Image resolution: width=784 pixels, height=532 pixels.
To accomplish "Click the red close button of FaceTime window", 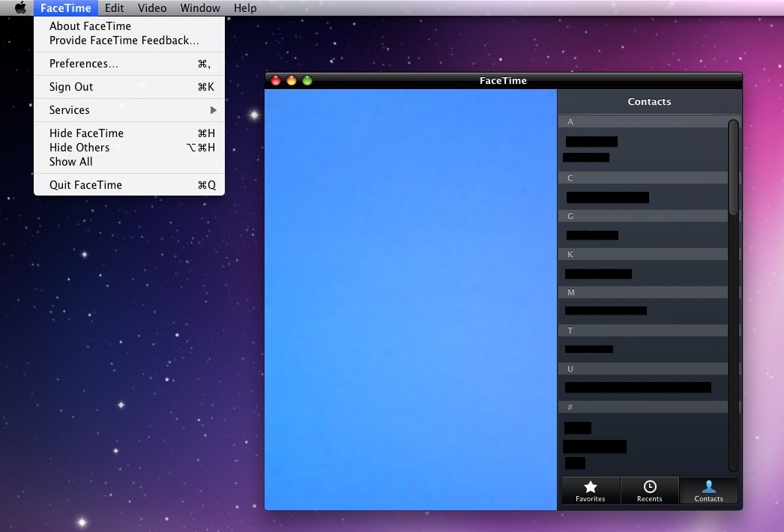I will (276, 80).
